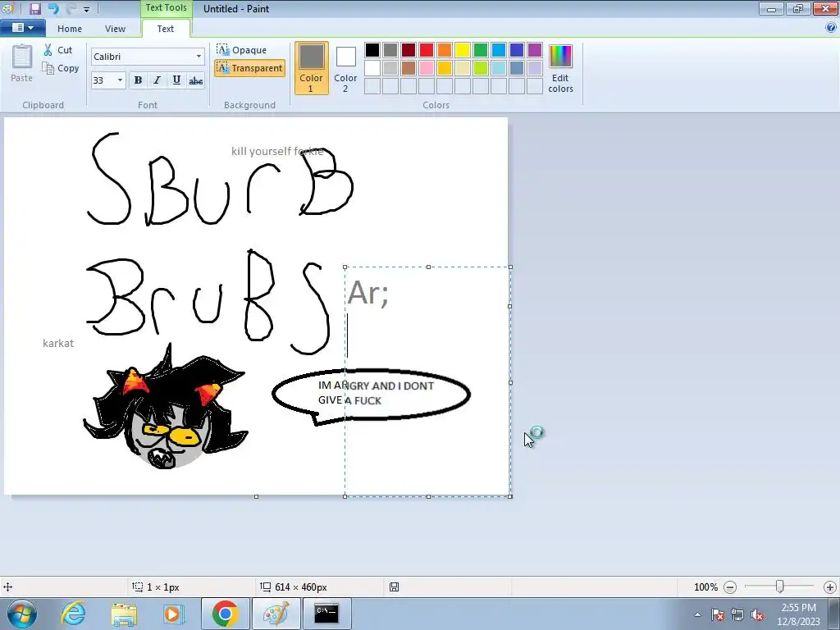
Task: Open Paint Help question mark icon
Action: [831, 28]
